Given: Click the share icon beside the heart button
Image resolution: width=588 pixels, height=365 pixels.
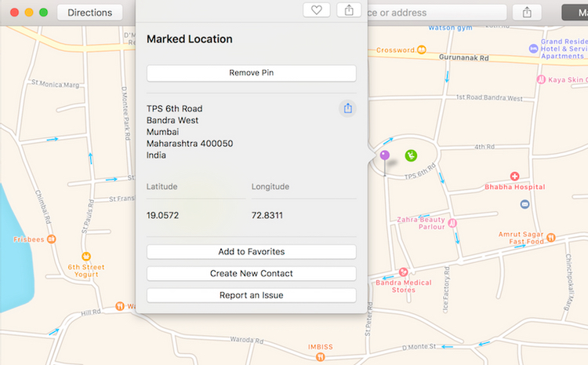Looking at the screenshot, I should pos(349,10).
